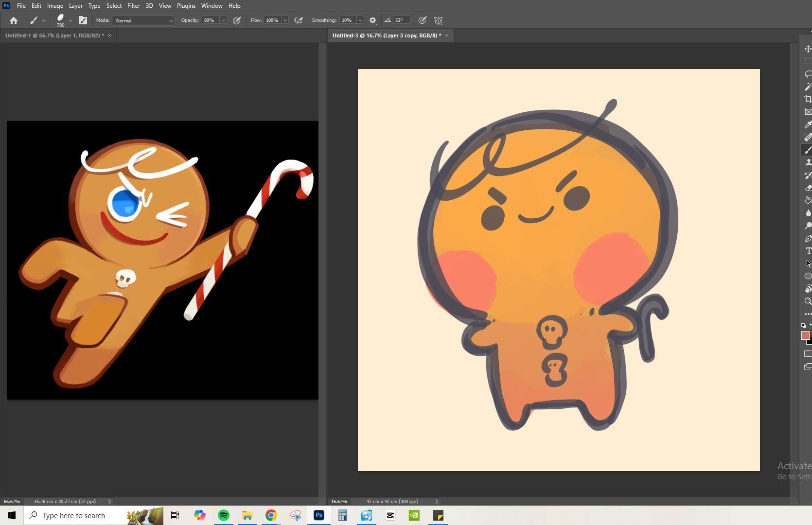Screen dimensions: 812x525
Task: Open the Layer menu
Action: click(x=75, y=6)
